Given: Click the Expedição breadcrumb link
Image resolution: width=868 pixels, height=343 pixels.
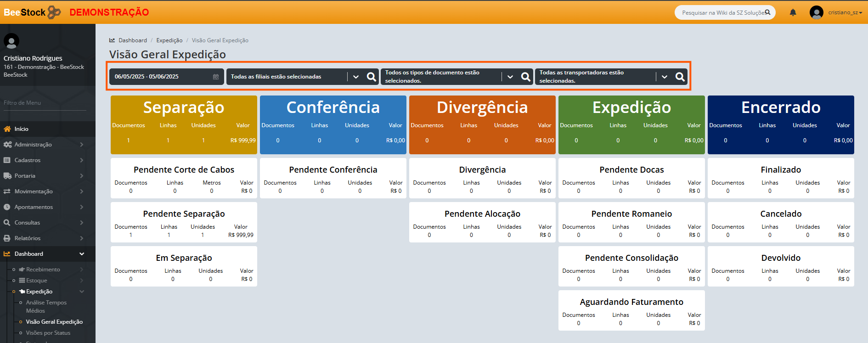Looking at the screenshot, I should [x=169, y=40].
